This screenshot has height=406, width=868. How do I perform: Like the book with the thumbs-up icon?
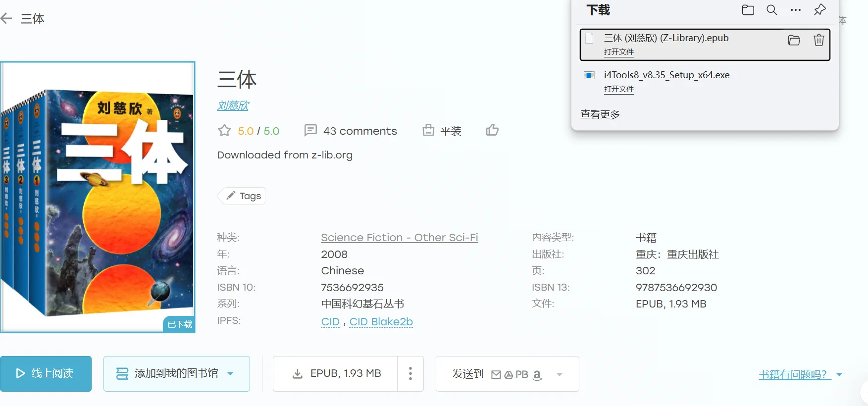tap(492, 130)
